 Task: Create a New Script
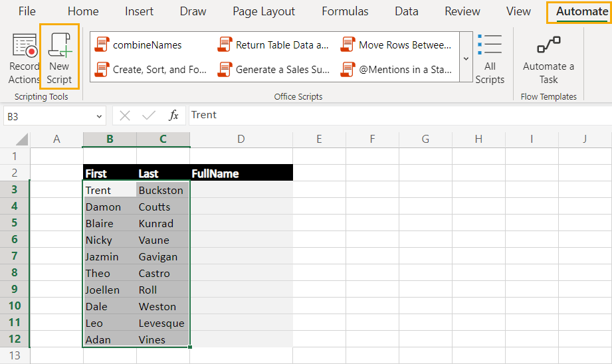click(59, 57)
